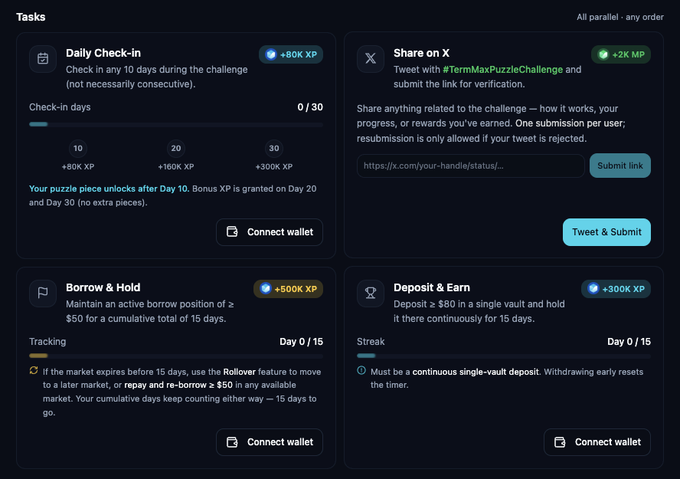
Task: Click the Daily Check-in calendar icon
Action: (42, 59)
